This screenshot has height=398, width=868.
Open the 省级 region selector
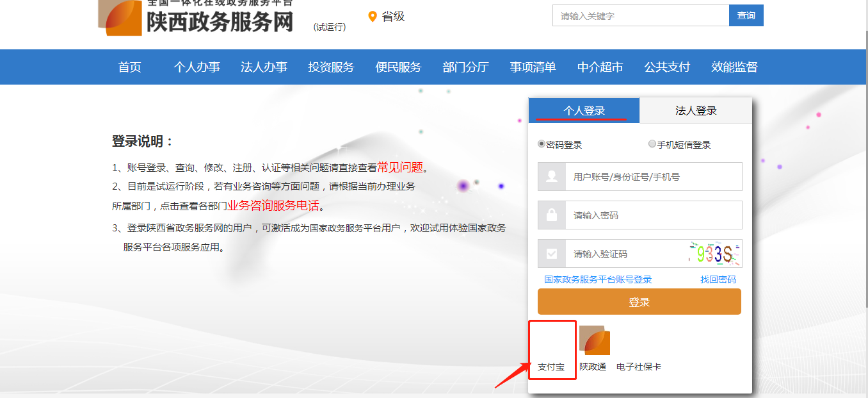coord(393,17)
